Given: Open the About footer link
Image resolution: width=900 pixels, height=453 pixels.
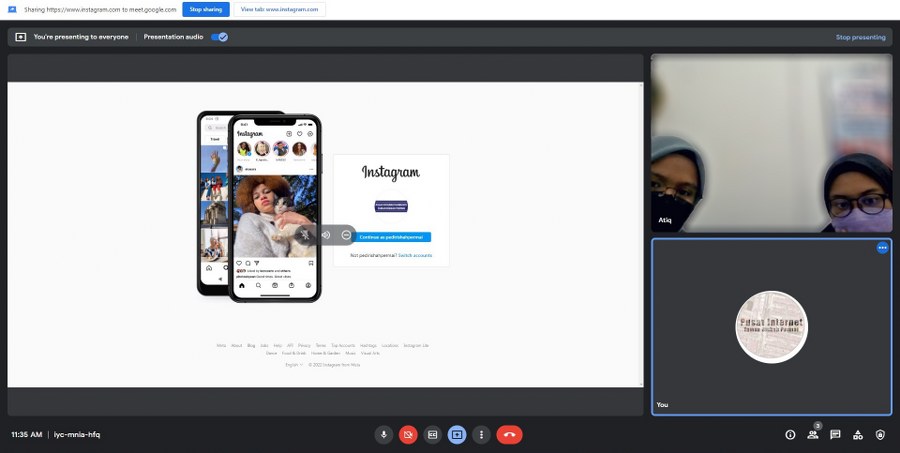Looking at the screenshot, I should [x=236, y=346].
